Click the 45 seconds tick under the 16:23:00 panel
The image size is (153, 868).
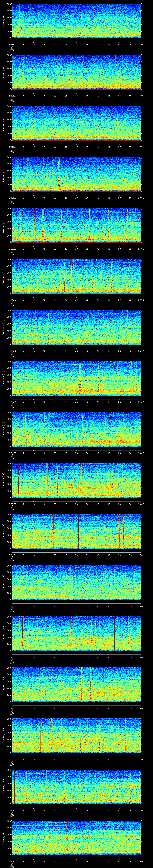[109, 402]
